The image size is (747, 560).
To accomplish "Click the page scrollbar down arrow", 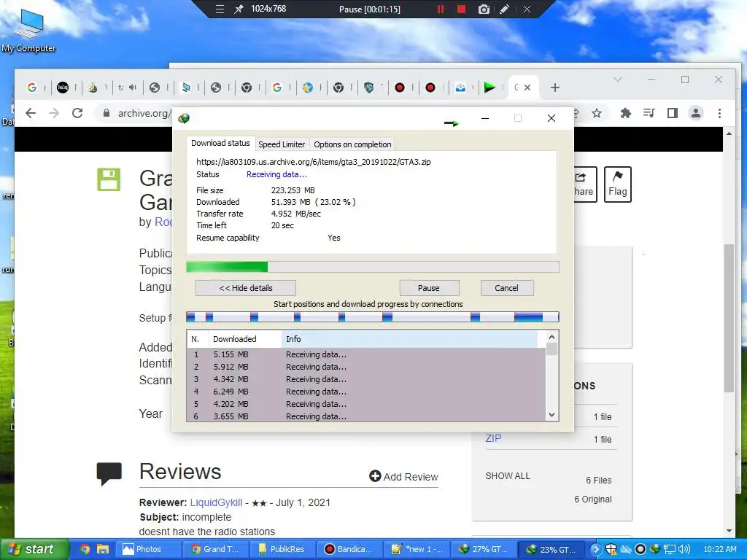I will click(729, 531).
